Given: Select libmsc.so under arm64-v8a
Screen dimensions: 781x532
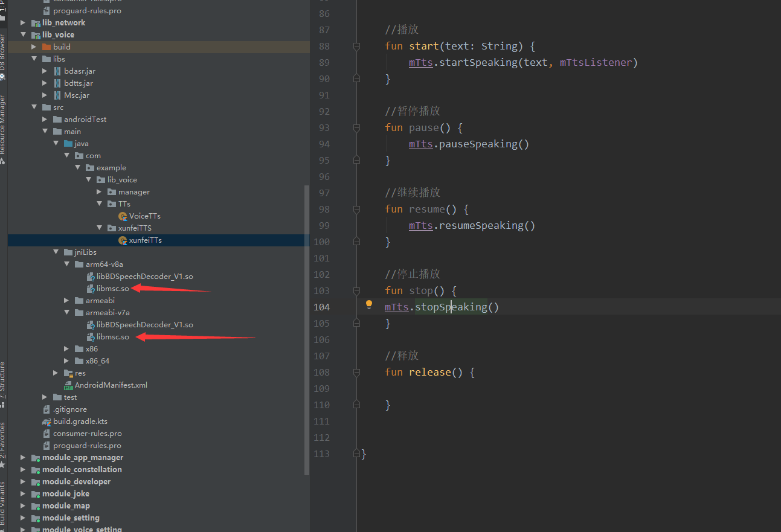Looking at the screenshot, I should point(112,288).
